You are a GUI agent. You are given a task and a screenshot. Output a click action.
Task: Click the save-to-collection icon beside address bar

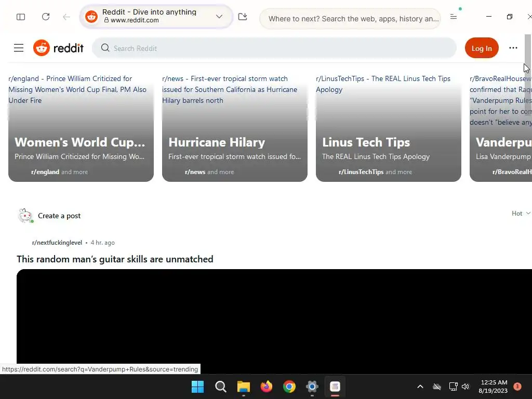coord(243,16)
